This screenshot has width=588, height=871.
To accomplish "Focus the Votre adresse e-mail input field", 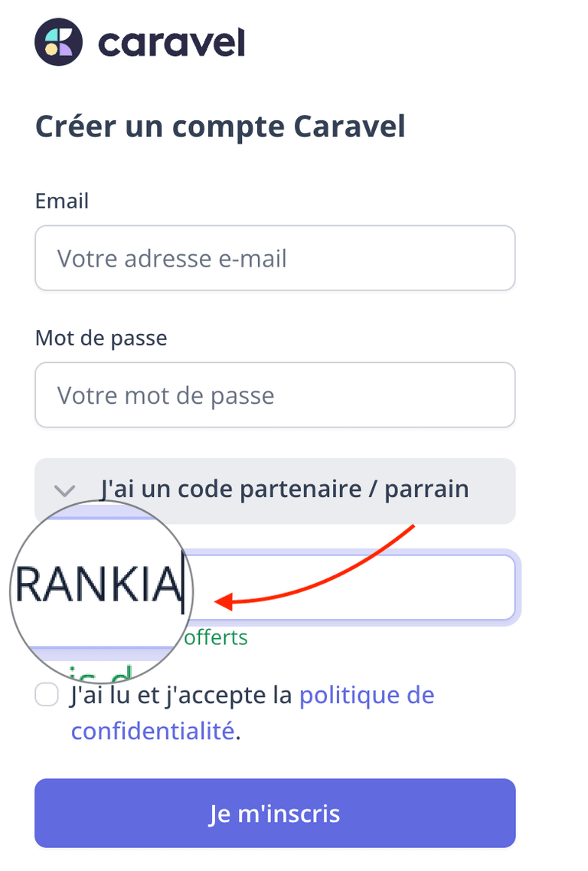I will 275,258.
